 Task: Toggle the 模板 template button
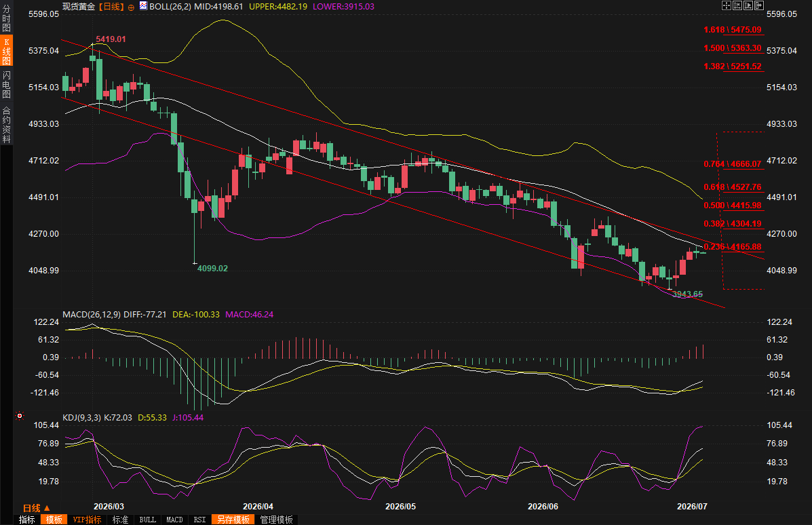54,520
